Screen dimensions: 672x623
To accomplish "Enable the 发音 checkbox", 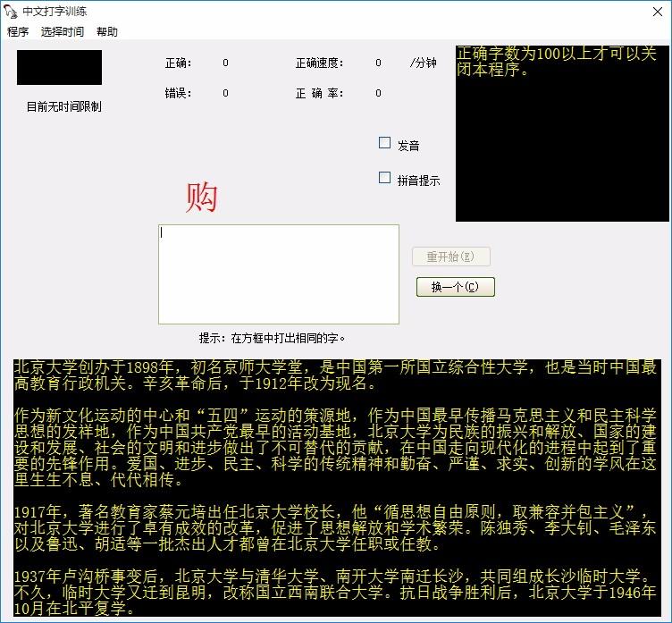I will (x=385, y=143).
